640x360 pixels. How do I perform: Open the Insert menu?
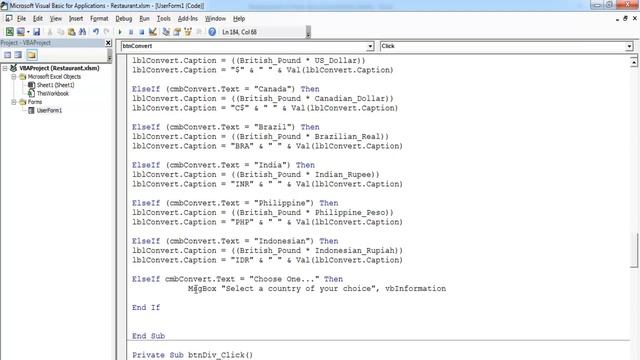click(x=76, y=19)
